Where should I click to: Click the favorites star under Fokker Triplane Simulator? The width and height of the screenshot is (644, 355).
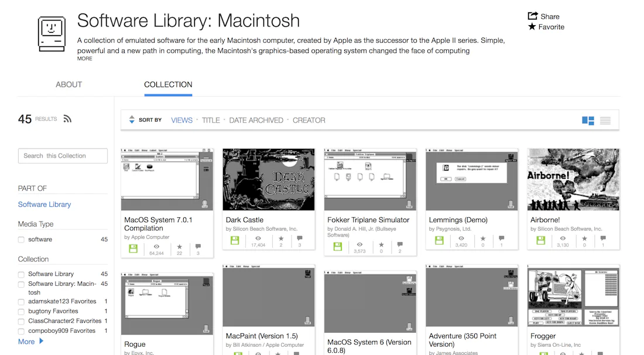(381, 244)
